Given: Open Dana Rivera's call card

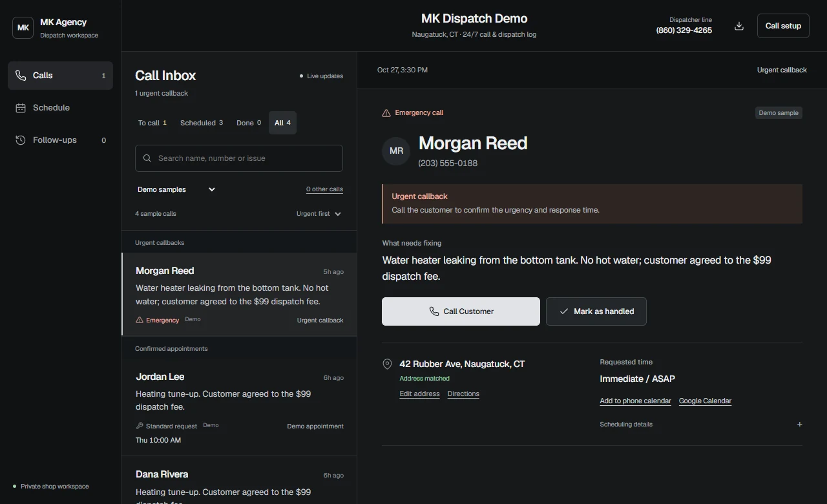Looking at the screenshot, I should pos(239,481).
